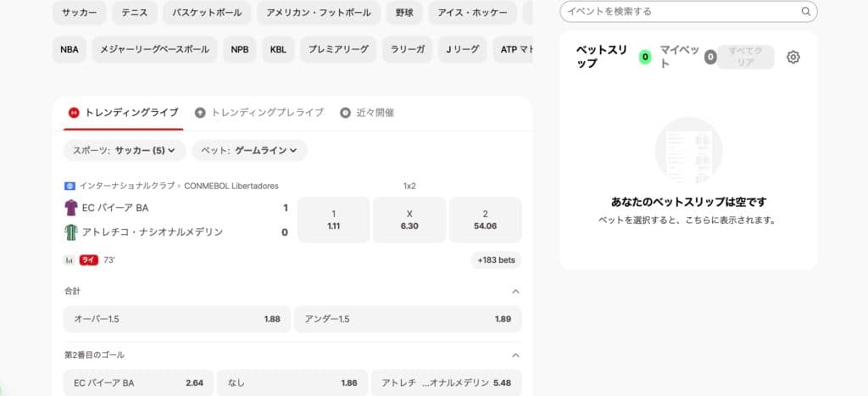This screenshot has width=868, height=396.
Task: Open the sports サッカー (5) dropdown
Action: coord(124,150)
